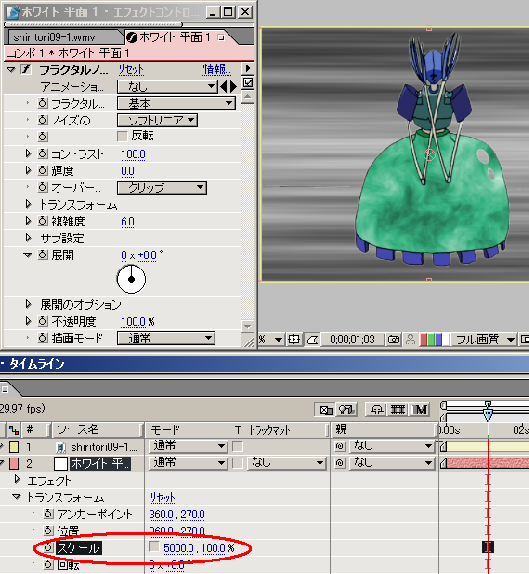Open layer 2 track matte dropdown なし
This screenshot has height=574, width=529.
pyautogui.click(x=286, y=463)
